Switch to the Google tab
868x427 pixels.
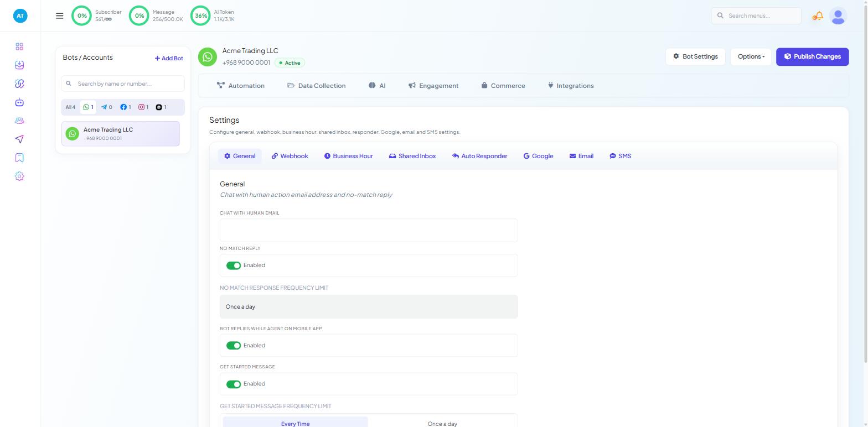538,156
